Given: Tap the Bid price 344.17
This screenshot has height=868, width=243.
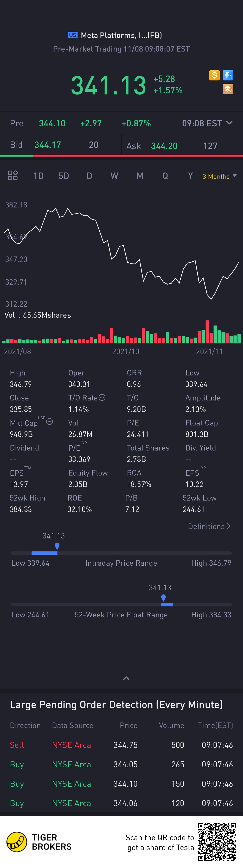Looking at the screenshot, I should (x=48, y=145).
